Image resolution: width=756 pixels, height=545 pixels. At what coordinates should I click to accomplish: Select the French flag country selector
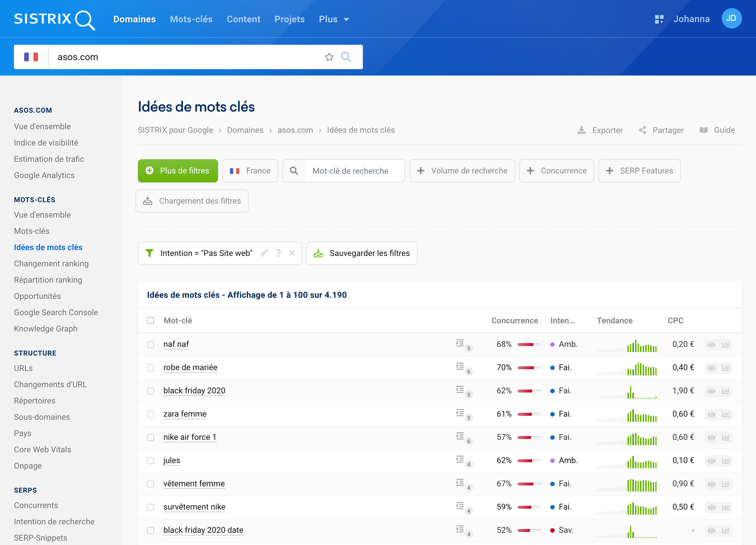click(31, 57)
